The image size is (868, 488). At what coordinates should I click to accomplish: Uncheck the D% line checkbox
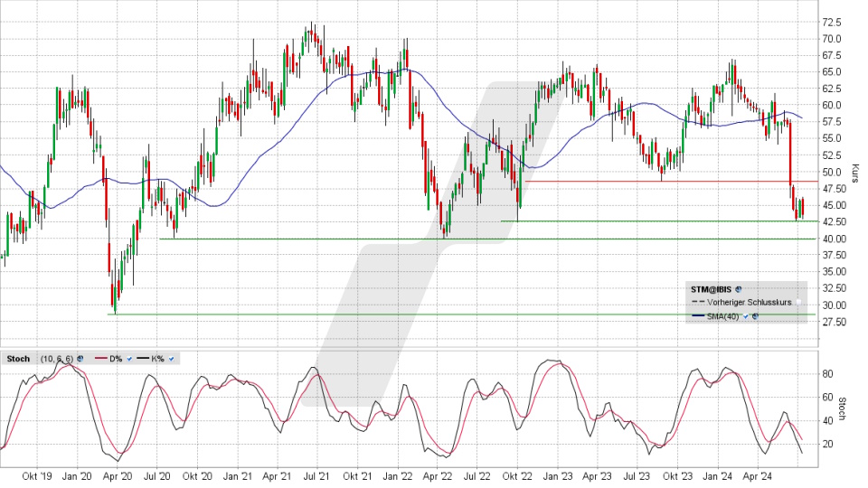click(129, 359)
